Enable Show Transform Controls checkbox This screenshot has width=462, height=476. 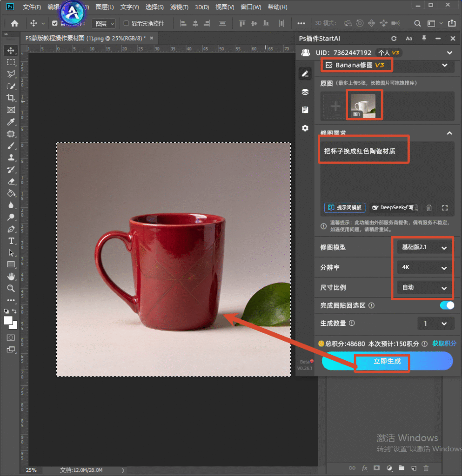pos(127,23)
